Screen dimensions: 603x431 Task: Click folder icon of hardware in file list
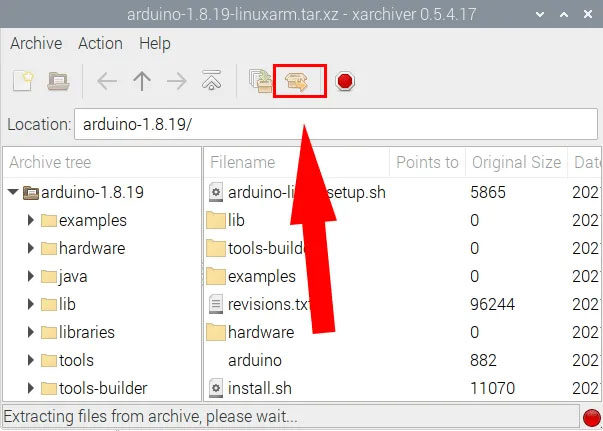(x=216, y=333)
